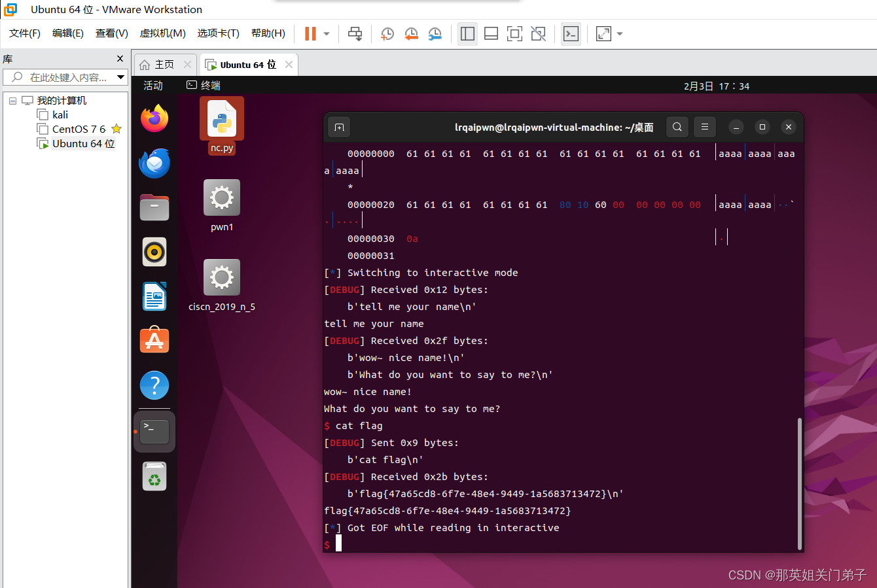
Task: Select the ciscn_2019_n_5 desktop file
Action: point(222,285)
